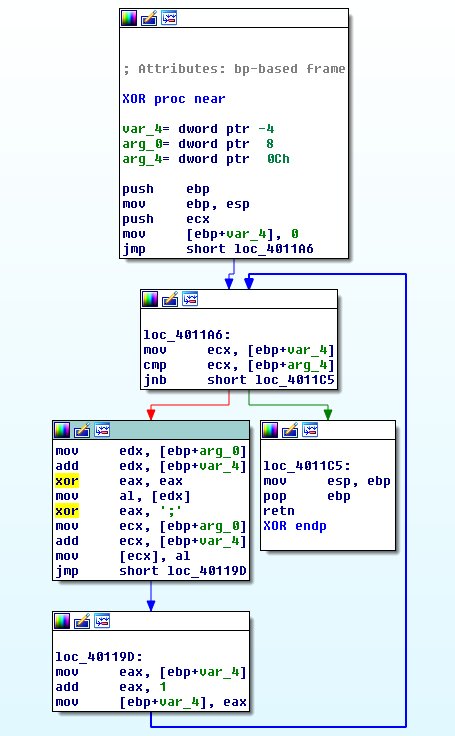The image size is (455, 736).
Task: Click first highlighted xor instruction
Action: 66,481
